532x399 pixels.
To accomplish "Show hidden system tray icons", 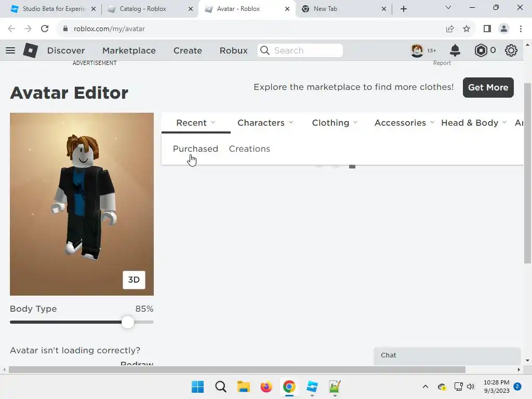I will tap(425, 387).
